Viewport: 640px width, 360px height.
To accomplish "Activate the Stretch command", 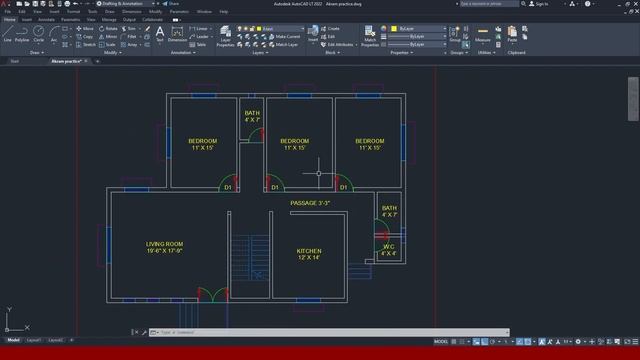I will (86, 44).
